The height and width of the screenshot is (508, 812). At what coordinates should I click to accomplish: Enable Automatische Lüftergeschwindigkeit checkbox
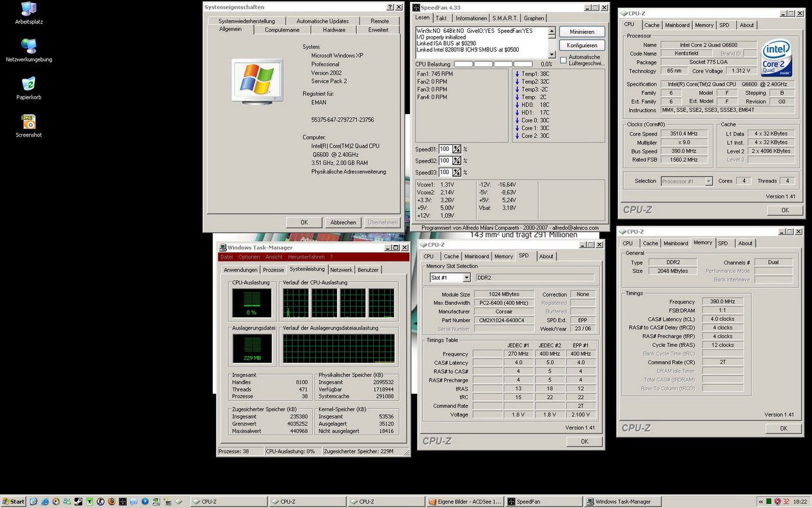point(563,60)
